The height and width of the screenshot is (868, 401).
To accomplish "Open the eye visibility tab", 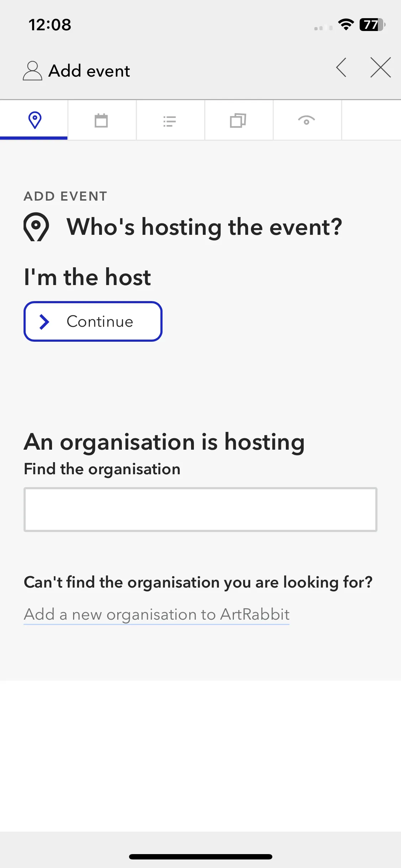I will (x=307, y=120).
